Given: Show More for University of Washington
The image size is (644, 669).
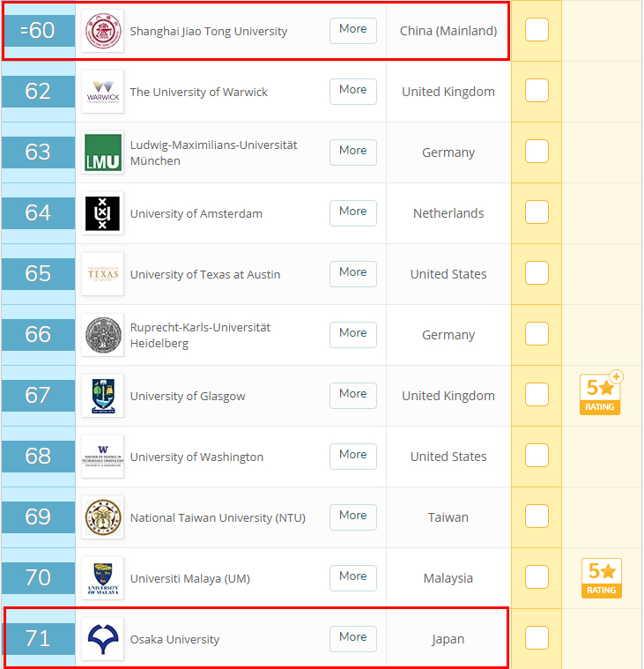Looking at the screenshot, I should tap(353, 456).
